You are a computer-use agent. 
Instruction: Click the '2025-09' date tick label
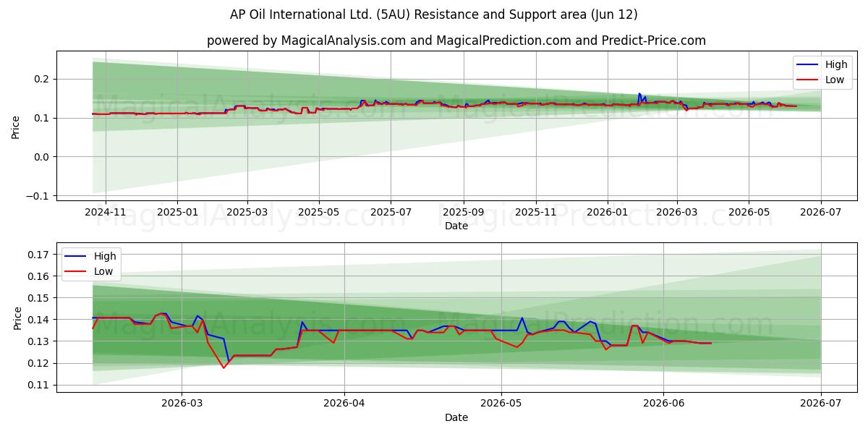pyautogui.click(x=463, y=212)
